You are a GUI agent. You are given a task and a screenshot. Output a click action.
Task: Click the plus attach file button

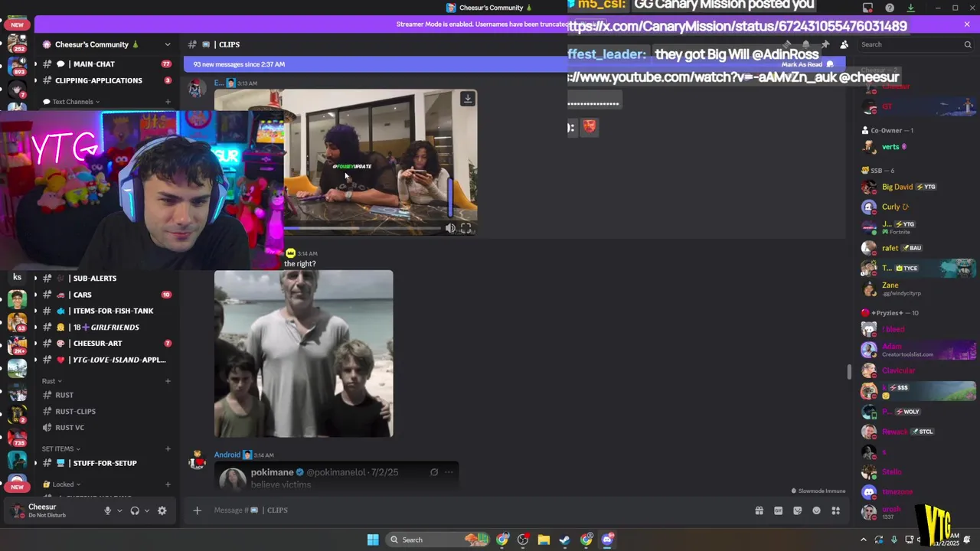[197, 510]
